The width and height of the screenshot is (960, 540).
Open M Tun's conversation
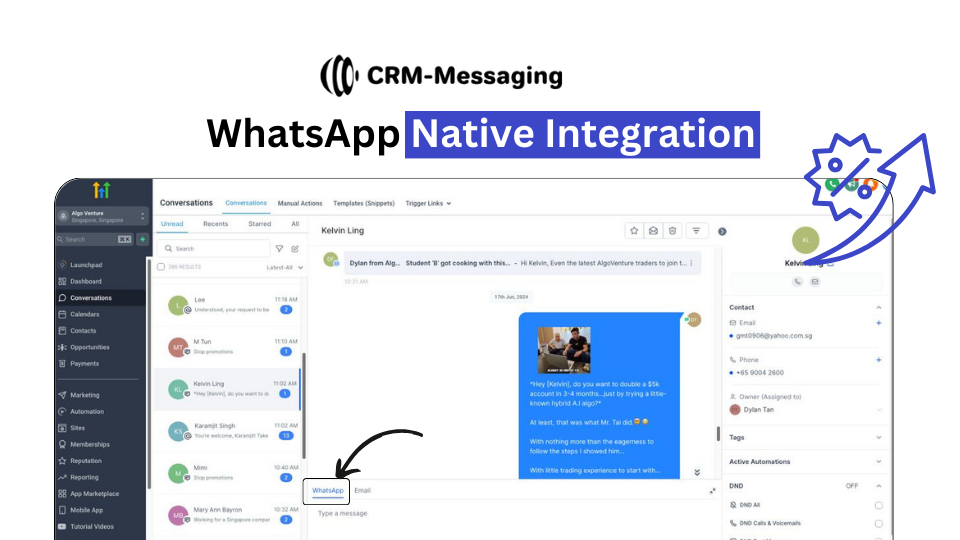227,347
